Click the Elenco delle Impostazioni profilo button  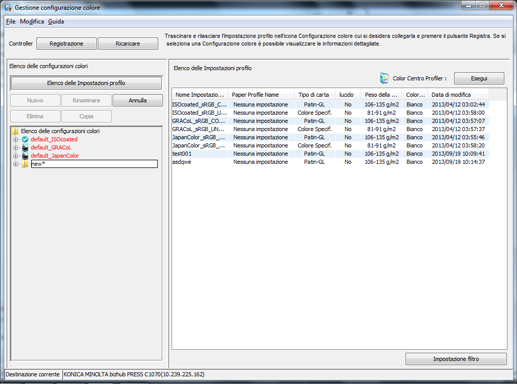point(86,83)
